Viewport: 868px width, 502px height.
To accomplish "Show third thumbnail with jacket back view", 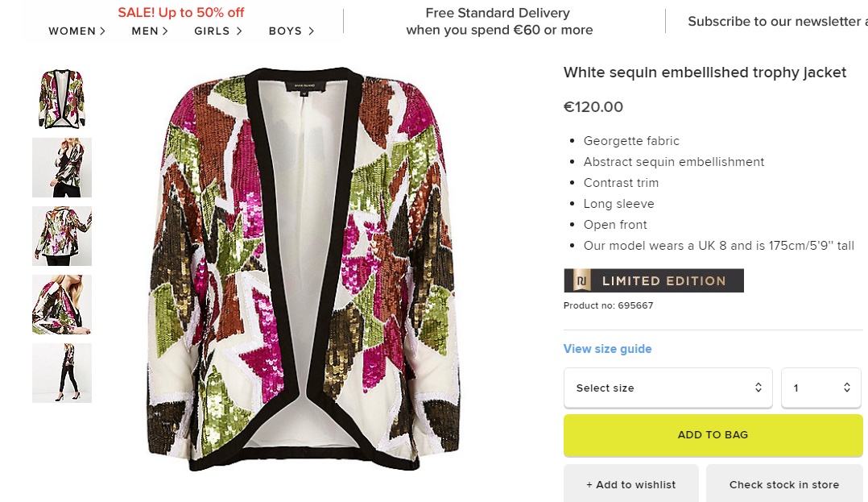I will pyautogui.click(x=62, y=236).
